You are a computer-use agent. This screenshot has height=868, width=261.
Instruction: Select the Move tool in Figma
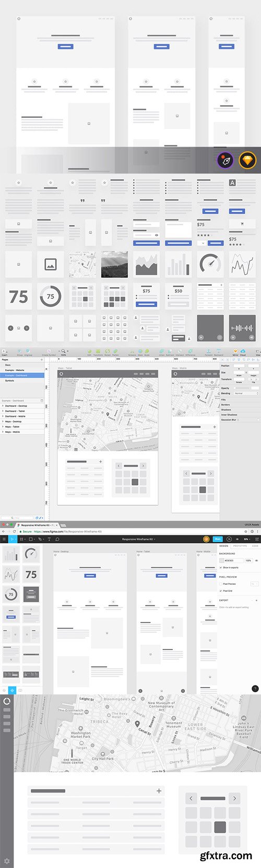coord(12,539)
